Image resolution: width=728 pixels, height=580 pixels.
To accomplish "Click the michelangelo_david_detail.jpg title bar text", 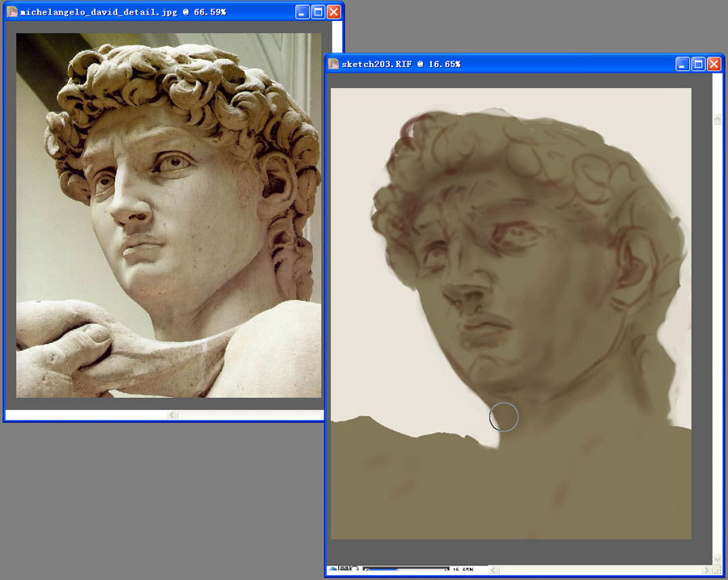I will [x=123, y=12].
